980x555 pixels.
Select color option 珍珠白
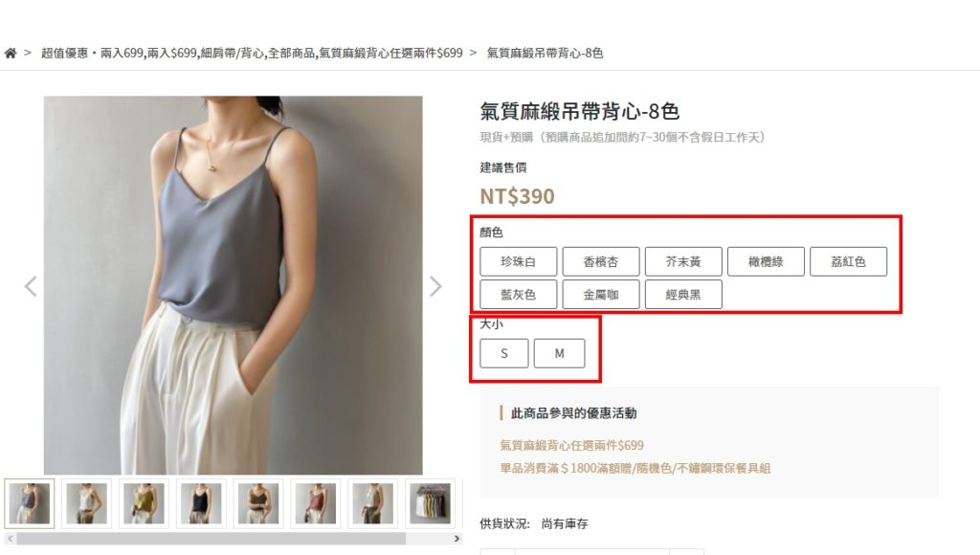(518, 261)
